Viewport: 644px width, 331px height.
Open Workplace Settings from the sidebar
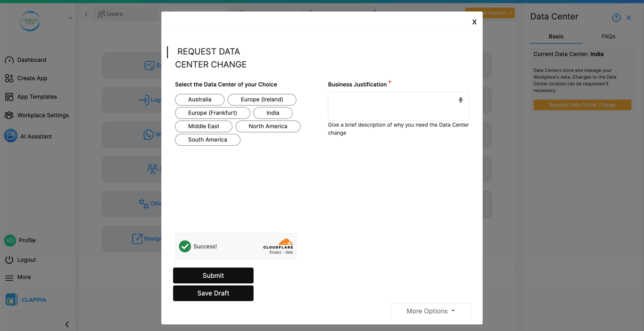pos(43,115)
